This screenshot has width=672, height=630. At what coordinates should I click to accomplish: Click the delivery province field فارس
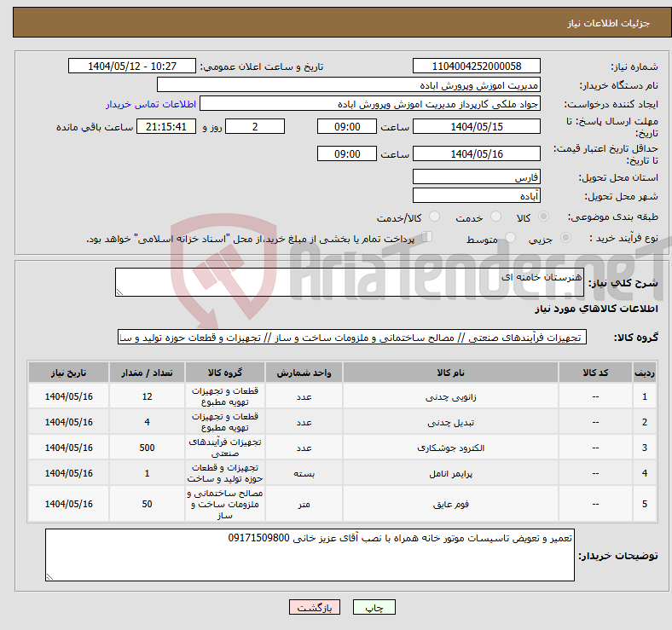coord(476,176)
